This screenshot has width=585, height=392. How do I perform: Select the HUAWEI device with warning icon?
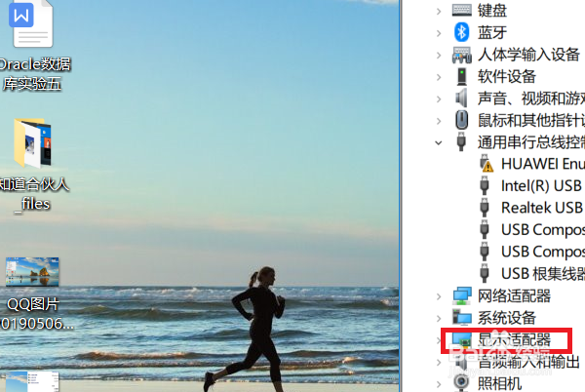pyautogui.click(x=487, y=164)
